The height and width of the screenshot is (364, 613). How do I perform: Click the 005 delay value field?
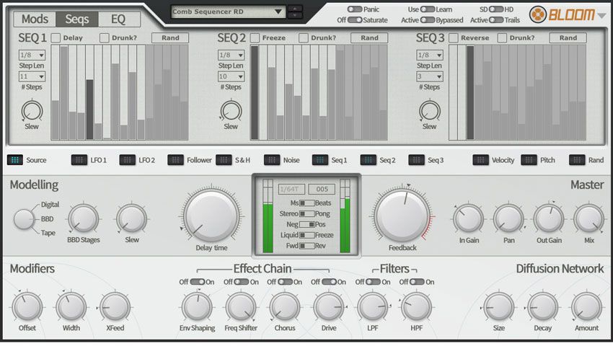point(322,189)
